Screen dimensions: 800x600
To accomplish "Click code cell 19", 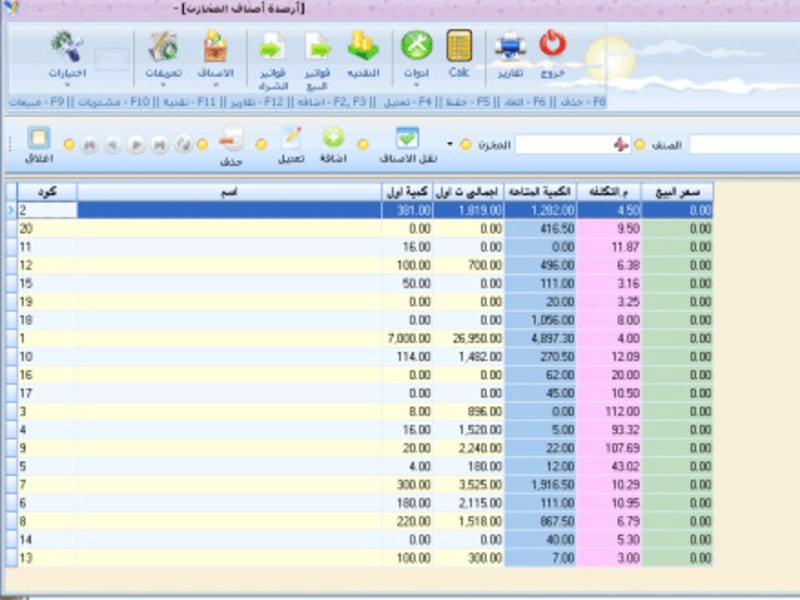I will (47, 302).
